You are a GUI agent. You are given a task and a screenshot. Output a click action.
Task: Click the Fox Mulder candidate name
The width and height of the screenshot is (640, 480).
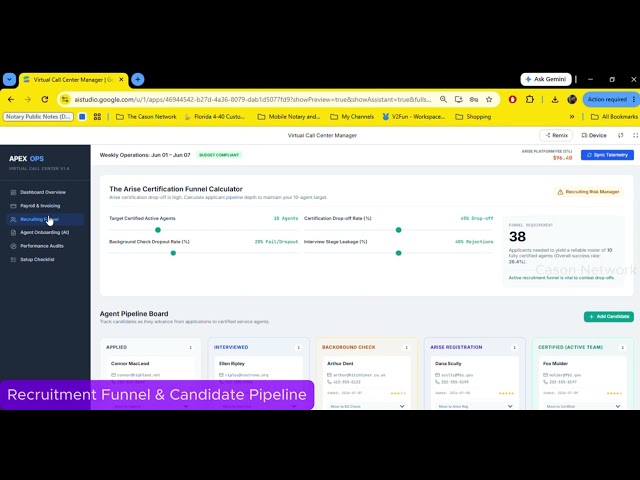click(x=555, y=363)
